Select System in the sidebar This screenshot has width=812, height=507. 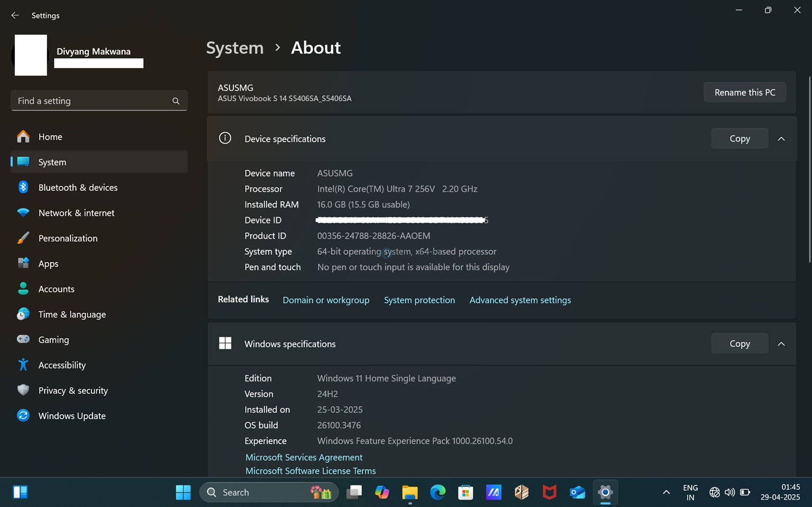click(99, 162)
